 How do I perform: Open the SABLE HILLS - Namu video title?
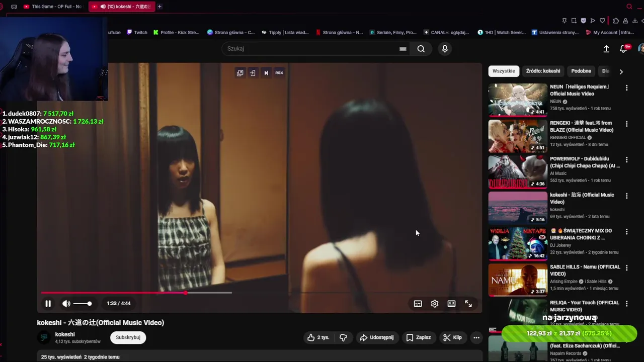coord(585,270)
